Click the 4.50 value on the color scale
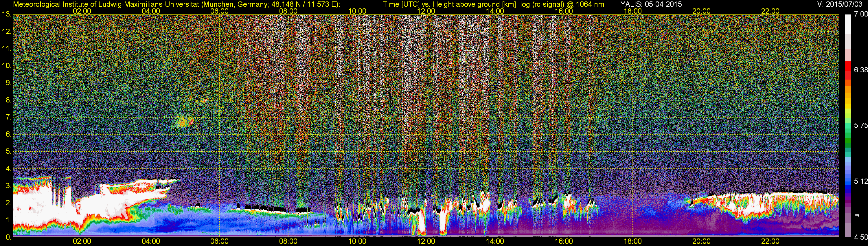This screenshot has height=246, width=868. point(860,237)
